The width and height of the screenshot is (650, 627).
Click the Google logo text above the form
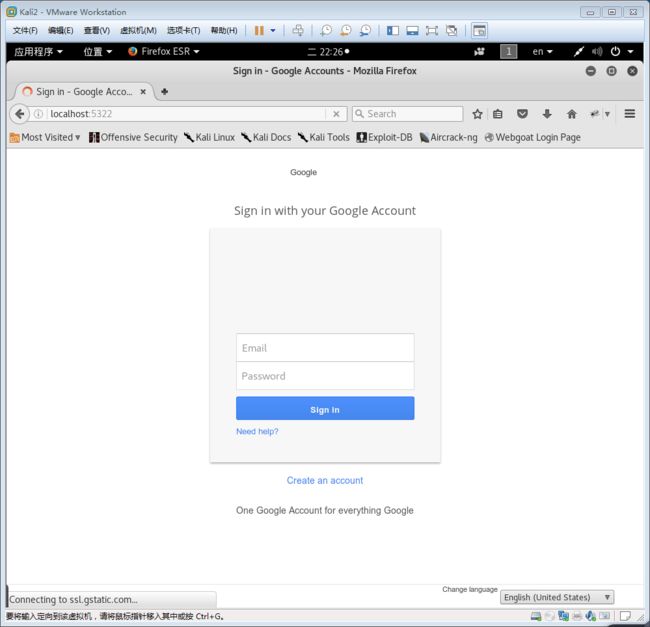pos(303,172)
